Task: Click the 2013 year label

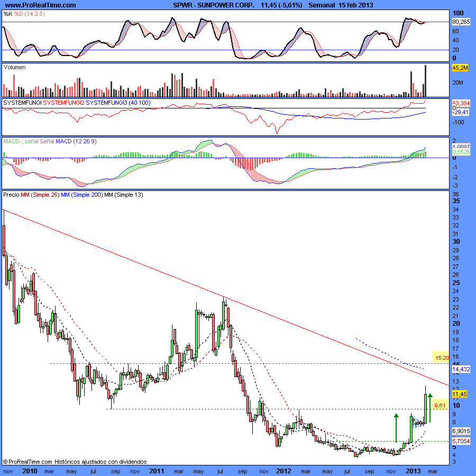Action: coord(414,471)
